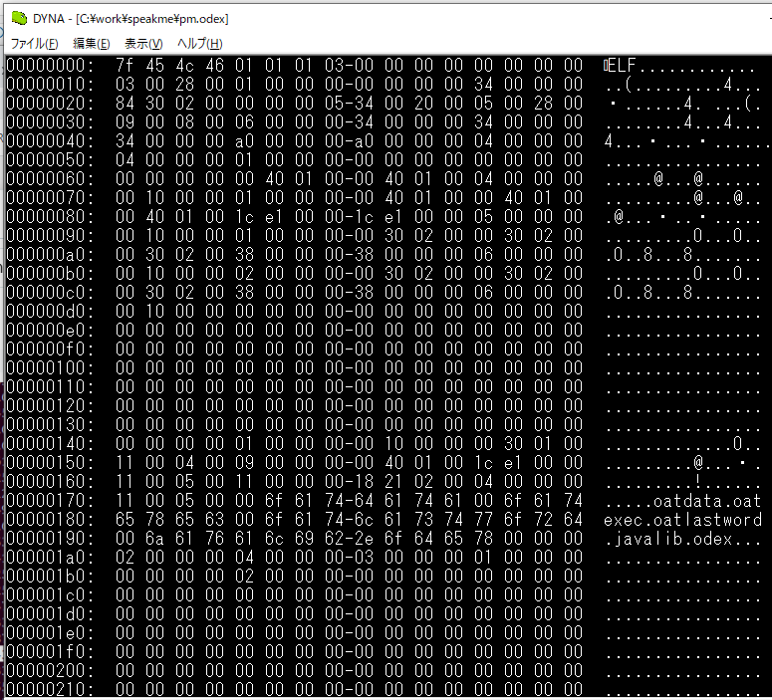
Task: Click byte 4c in the first row
Action: point(184,65)
